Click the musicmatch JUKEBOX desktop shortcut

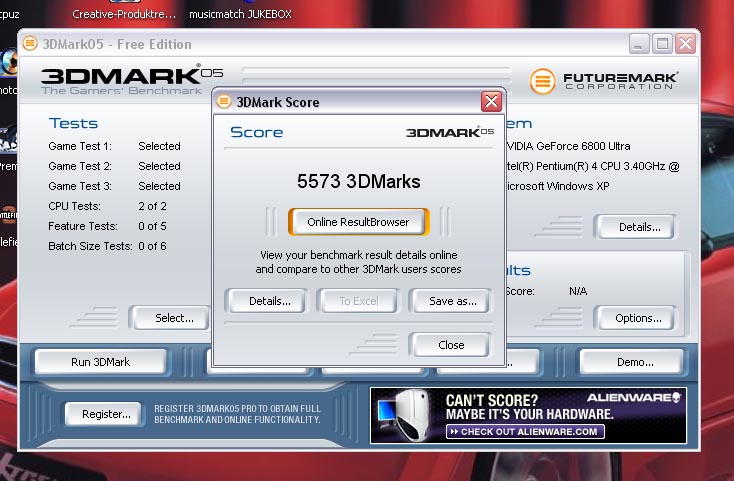pos(240,14)
